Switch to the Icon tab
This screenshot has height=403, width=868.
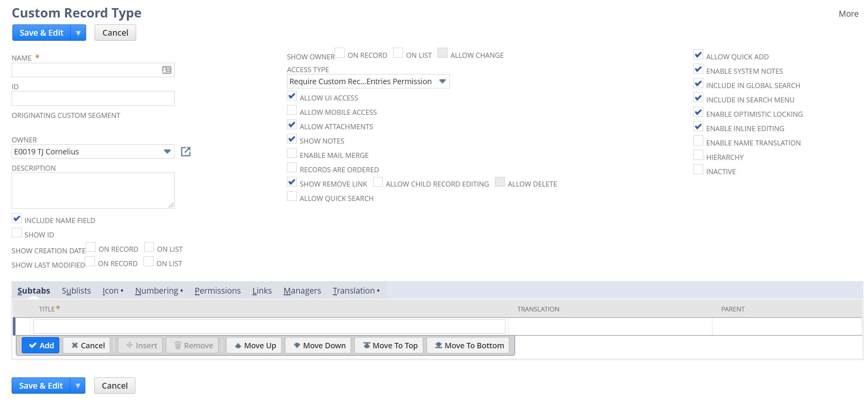click(x=111, y=291)
